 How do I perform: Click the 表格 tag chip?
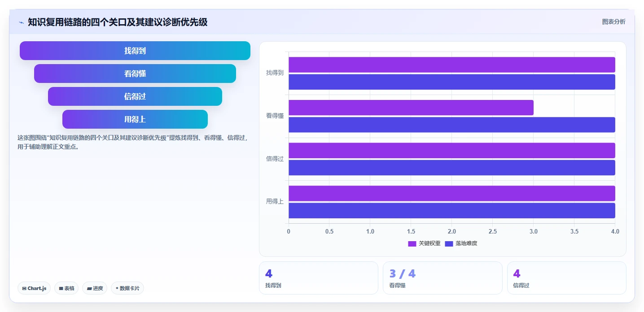coord(66,288)
